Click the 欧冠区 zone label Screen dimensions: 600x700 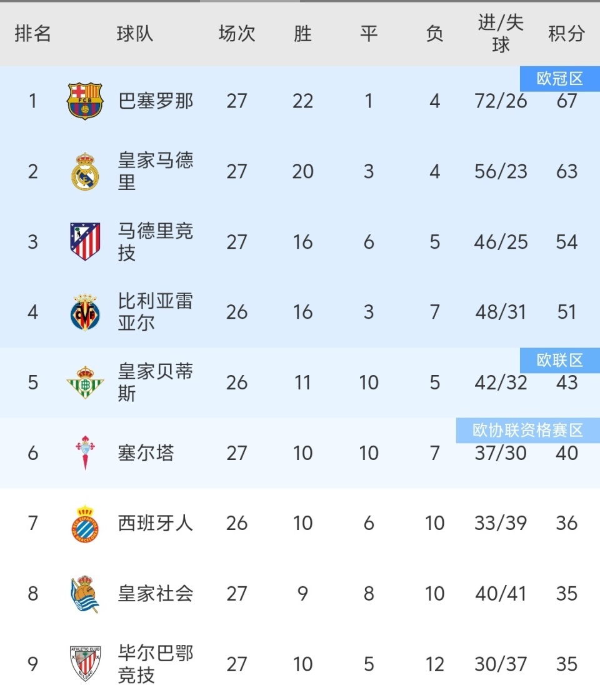(x=559, y=79)
